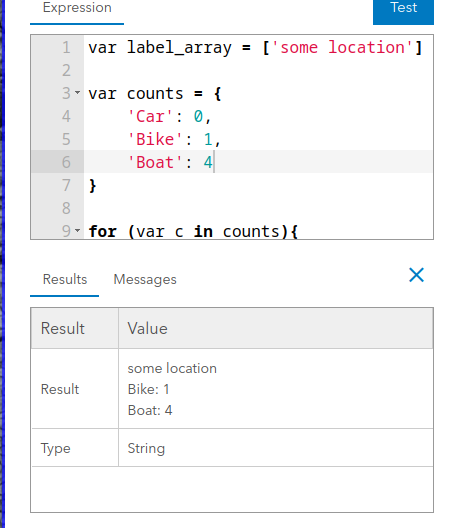The image size is (450, 528).
Task: Click line number 7 in the gutter
Action: pos(66,185)
